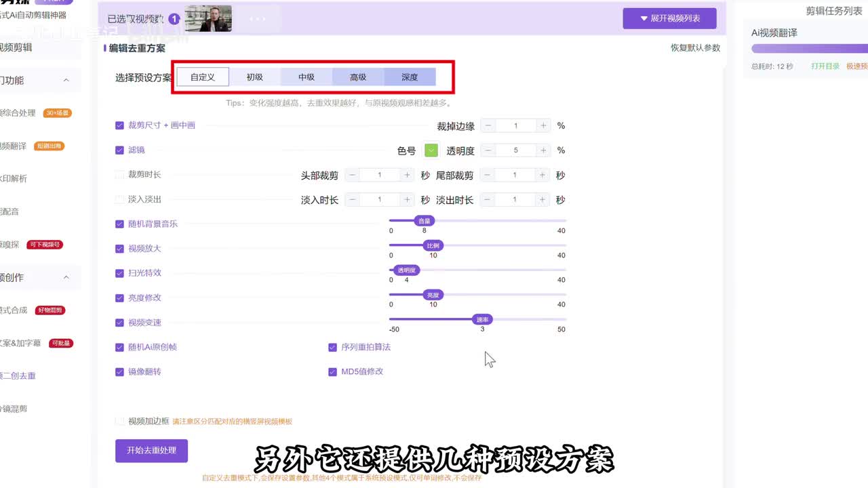868x488 pixels.
Task: Enable the 裁剪时长 checkbox
Action: 120,175
